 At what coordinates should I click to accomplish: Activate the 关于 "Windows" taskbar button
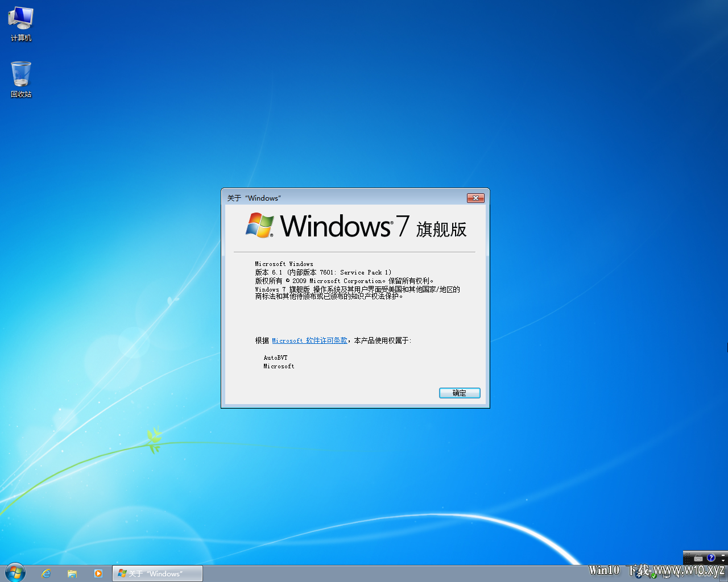[x=158, y=573]
